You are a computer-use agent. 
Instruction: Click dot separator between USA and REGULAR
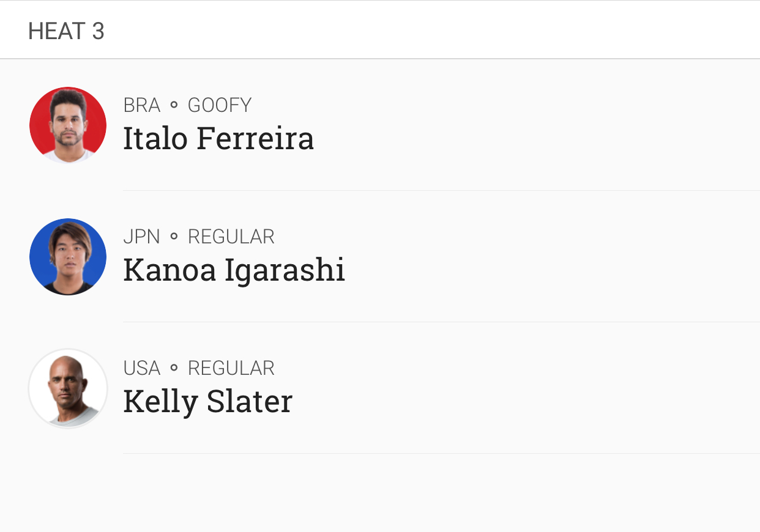tap(174, 368)
